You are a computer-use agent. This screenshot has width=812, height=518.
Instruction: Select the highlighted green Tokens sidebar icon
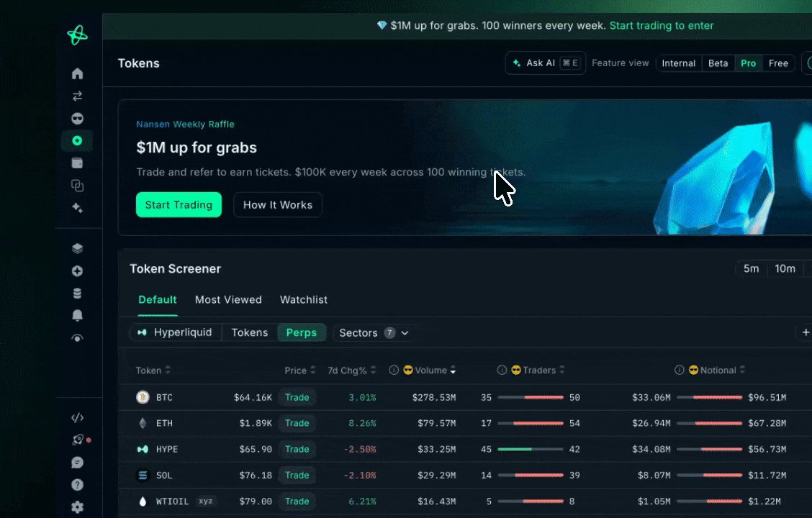77,141
